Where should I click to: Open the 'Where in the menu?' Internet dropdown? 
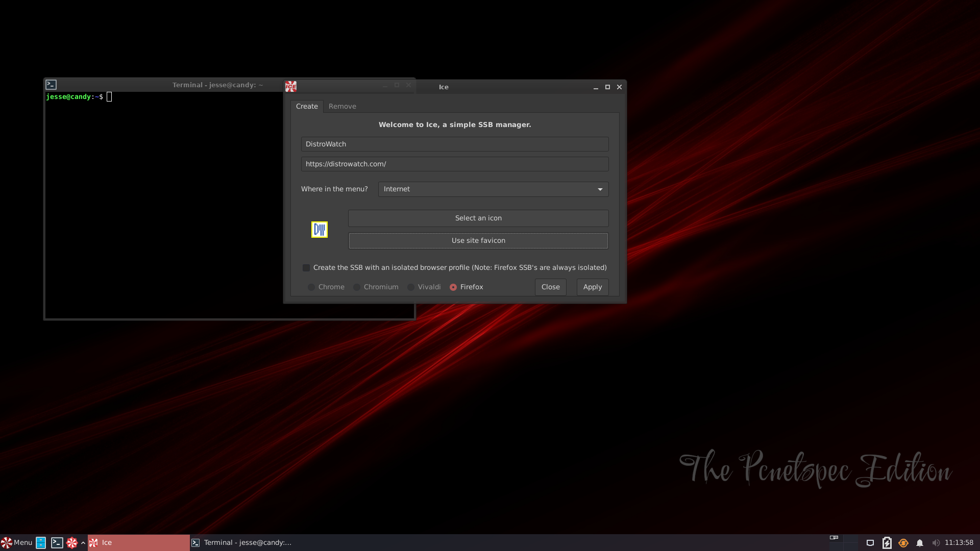pos(493,189)
